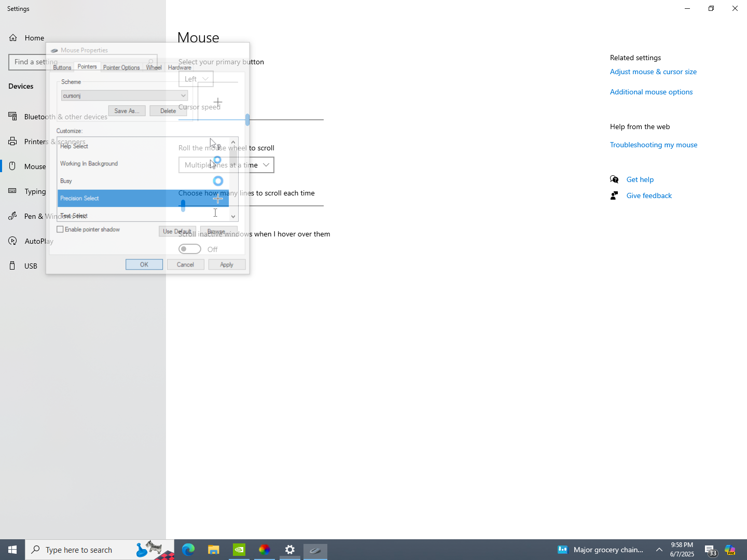The height and width of the screenshot is (560, 747).
Task: Open Adjust mouse & cursor size link
Action: click(653, 72)
